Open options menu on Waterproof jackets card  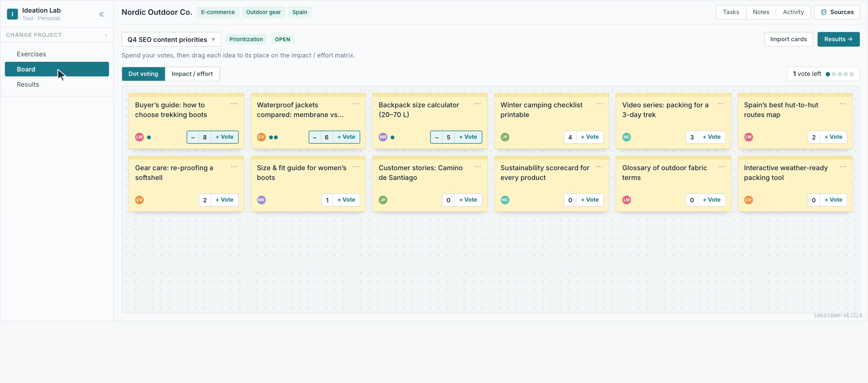pos(356,104)
